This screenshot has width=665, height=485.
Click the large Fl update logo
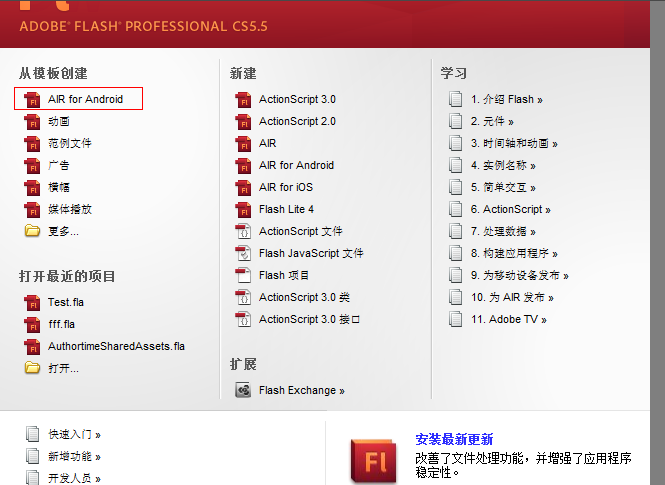[374, 462]
